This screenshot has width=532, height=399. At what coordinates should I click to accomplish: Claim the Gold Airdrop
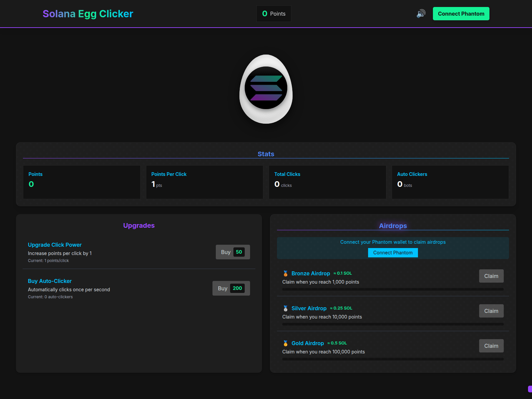tap(491, 346)
